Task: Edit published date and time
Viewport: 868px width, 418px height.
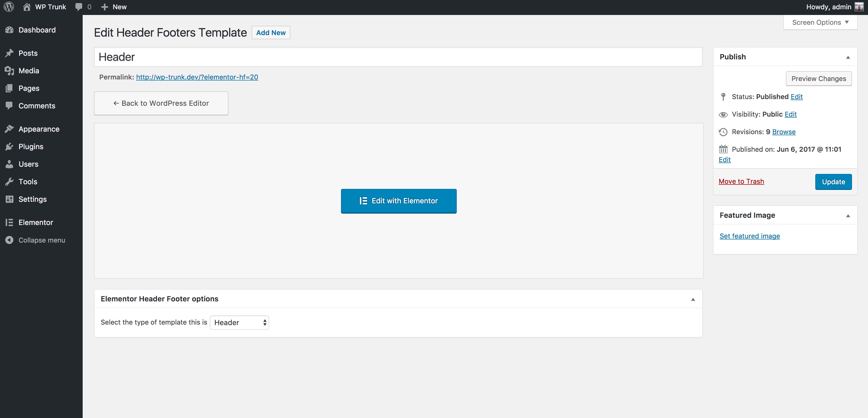Action: [x=724, y=159]
